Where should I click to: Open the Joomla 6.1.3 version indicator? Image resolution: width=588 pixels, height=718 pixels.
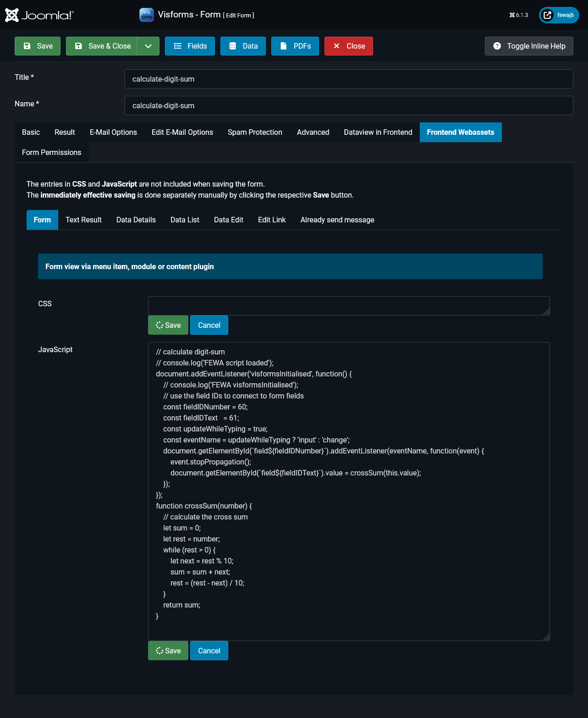[519, 15]
